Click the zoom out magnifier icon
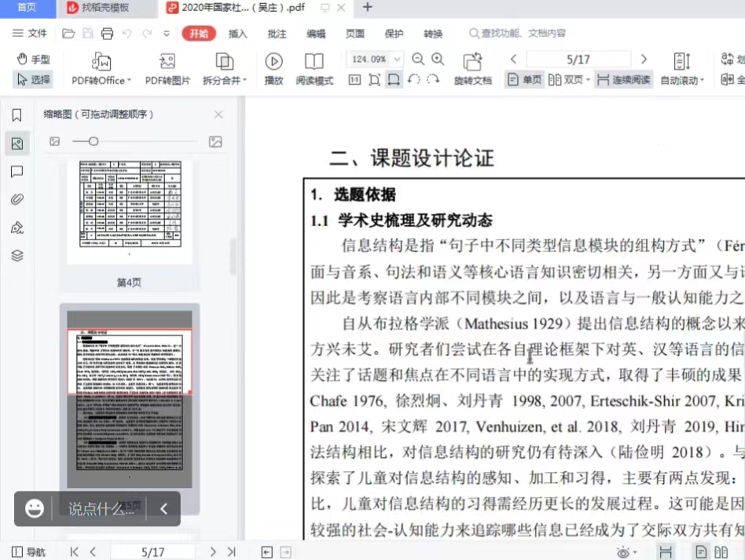The image size is (745, 560). click(418, 60)
